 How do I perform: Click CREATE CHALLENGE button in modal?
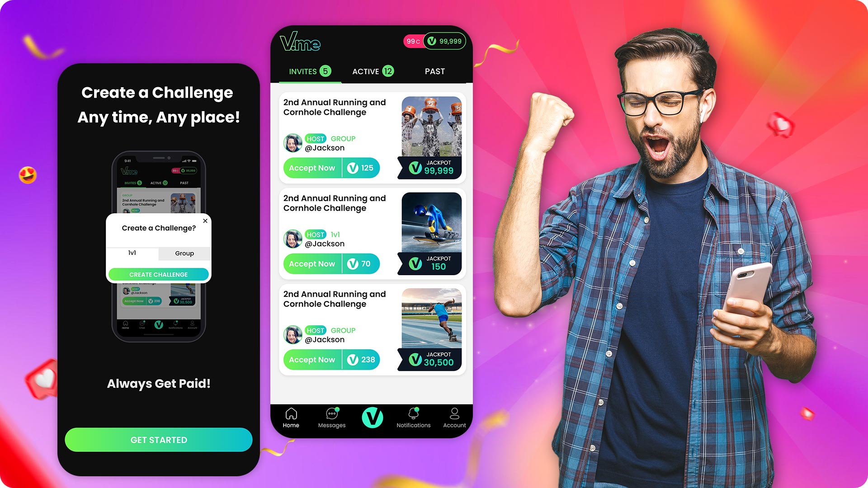click(159, 275)
